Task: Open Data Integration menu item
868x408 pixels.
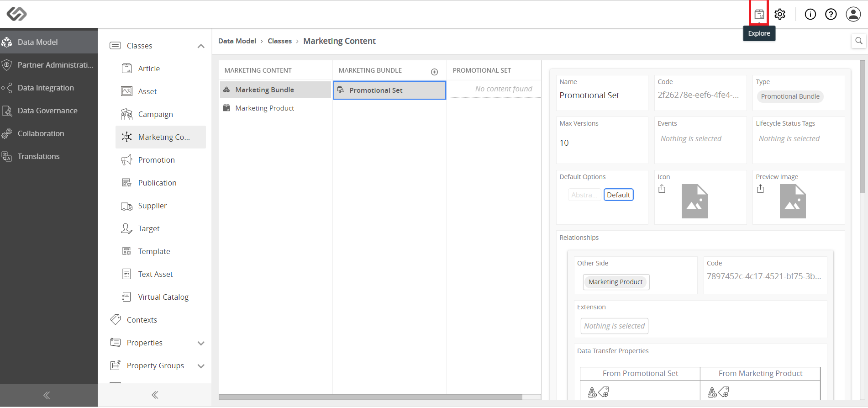Action: (49, 88)
